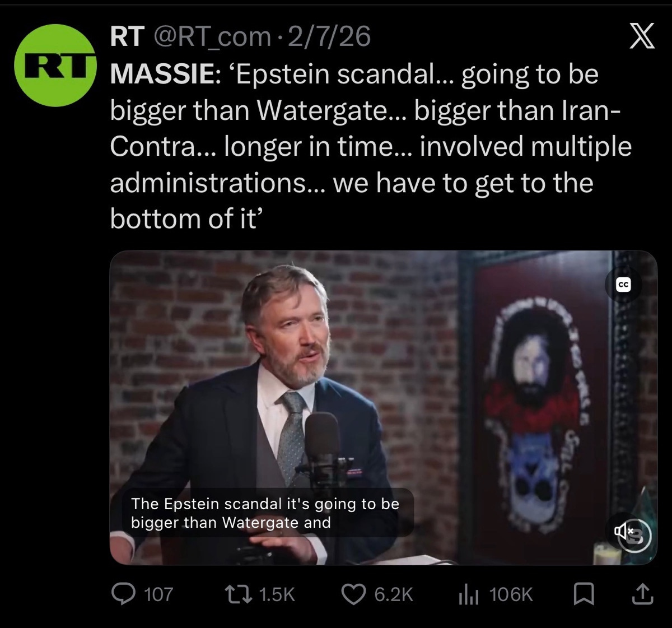Toggle closed captions CC button
This screenshot has width=672, height=628.
pos(623,285)
